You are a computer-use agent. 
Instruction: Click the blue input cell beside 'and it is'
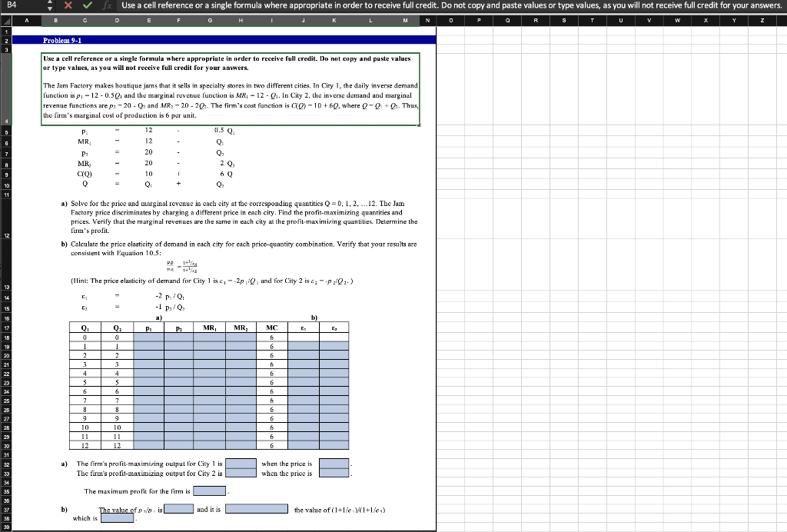coord(256,508)
